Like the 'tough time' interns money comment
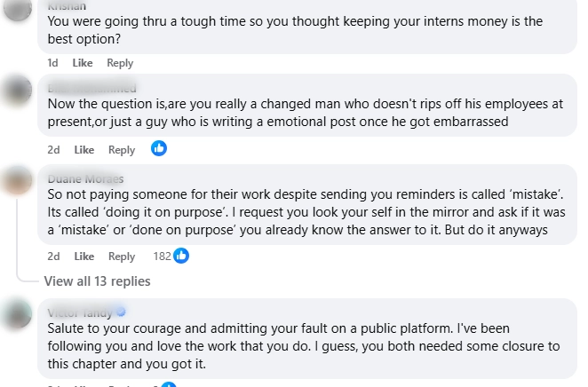This screenshot has width=588, height=387. click(83, 63)
